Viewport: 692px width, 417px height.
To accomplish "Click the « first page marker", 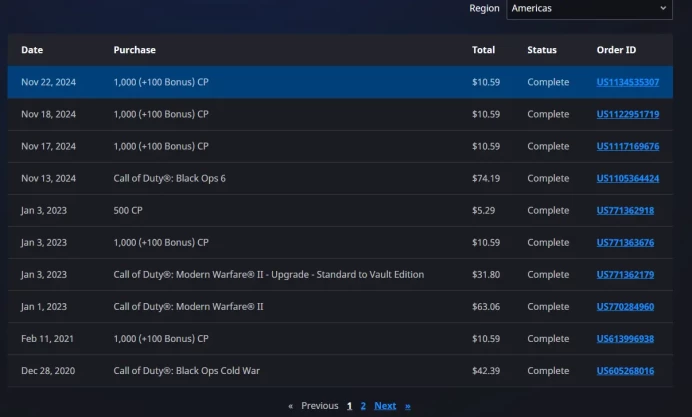I will [x=290, y=406].
